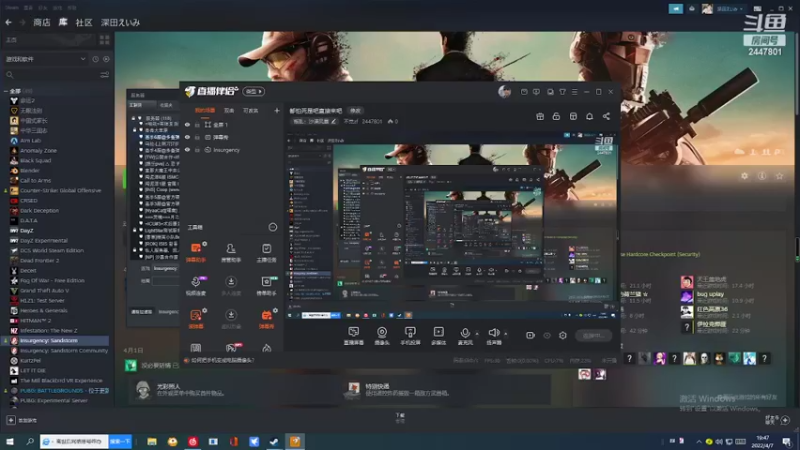Open streaming settings gear in live companion

(563, 335)
